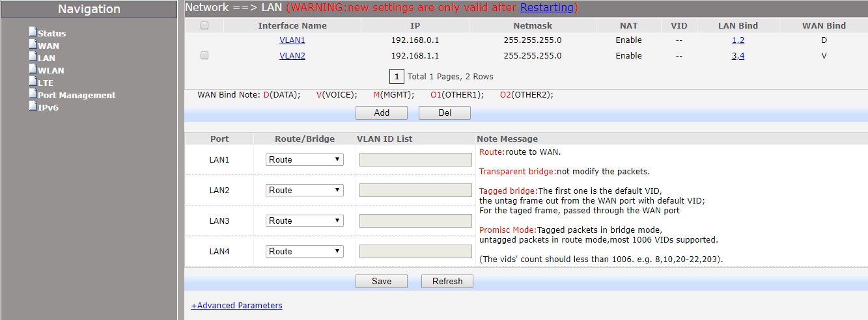Click the WAN page icon in navigation
The height and width of the screenshot is (320, 868).
tap(33, 44)
